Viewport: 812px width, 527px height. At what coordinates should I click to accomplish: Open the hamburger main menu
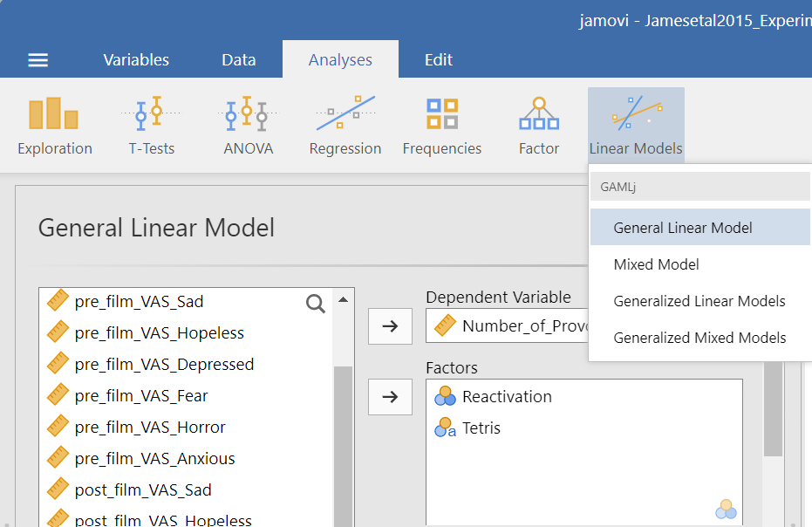[38, 60]
